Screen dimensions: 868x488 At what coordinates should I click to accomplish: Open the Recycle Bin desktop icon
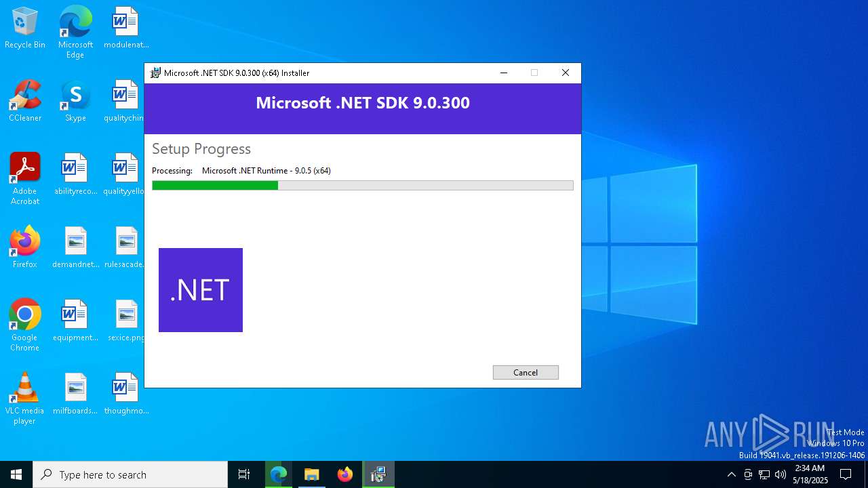click(x=25, y=28)
